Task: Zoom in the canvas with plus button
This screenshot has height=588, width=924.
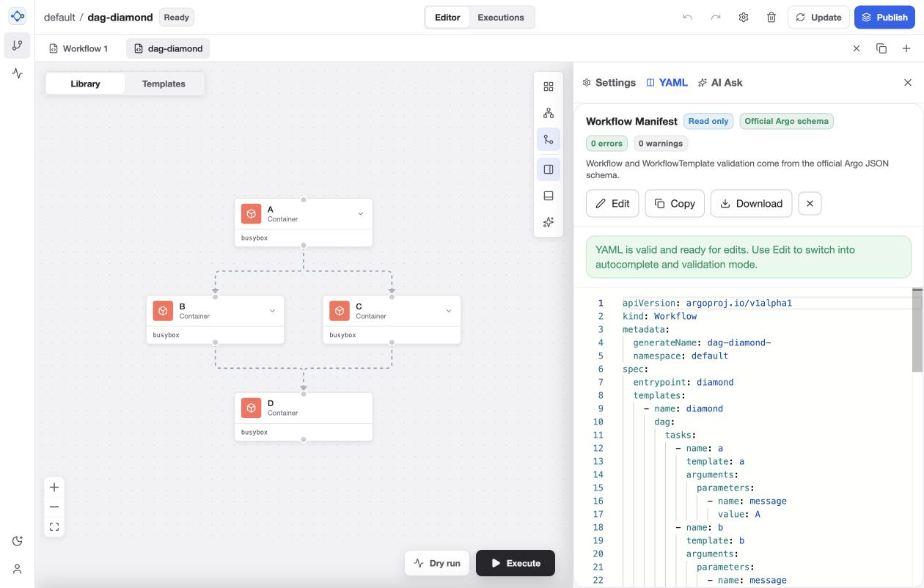Action: tap(54, 487)
